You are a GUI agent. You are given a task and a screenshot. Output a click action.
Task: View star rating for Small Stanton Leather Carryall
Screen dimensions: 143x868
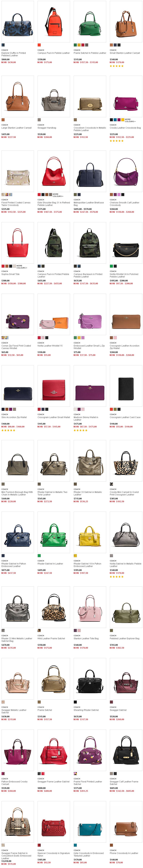pyautogui.click(x=117, y=66)
